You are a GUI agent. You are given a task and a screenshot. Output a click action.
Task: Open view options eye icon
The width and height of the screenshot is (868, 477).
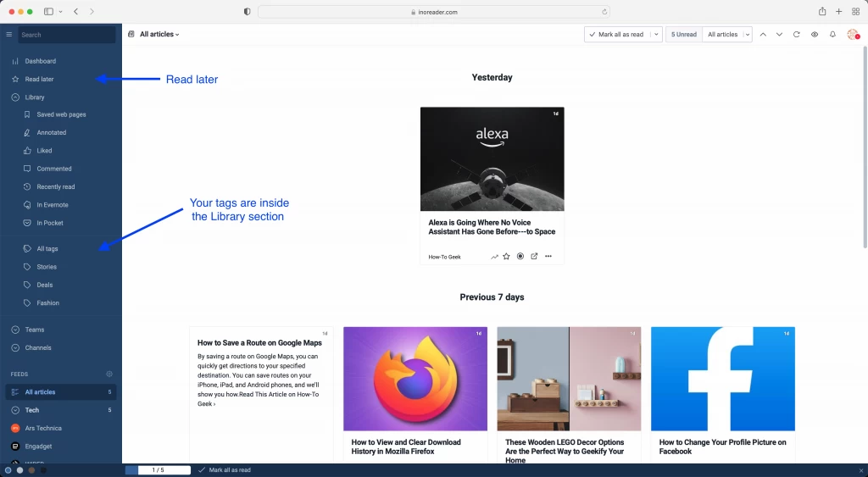pyautogui.click(x=815, y=34)
